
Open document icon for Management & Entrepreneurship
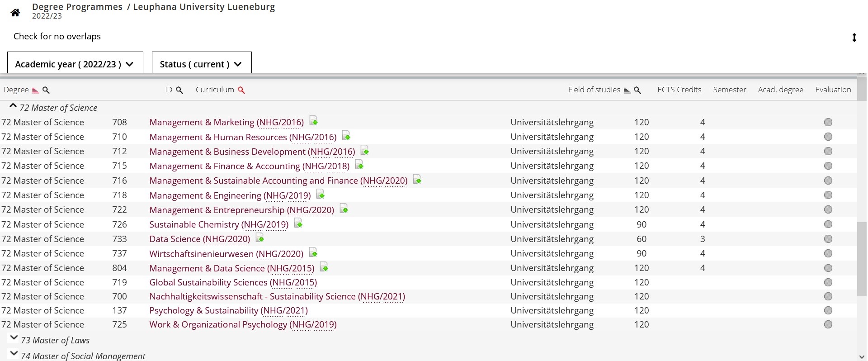344,209
